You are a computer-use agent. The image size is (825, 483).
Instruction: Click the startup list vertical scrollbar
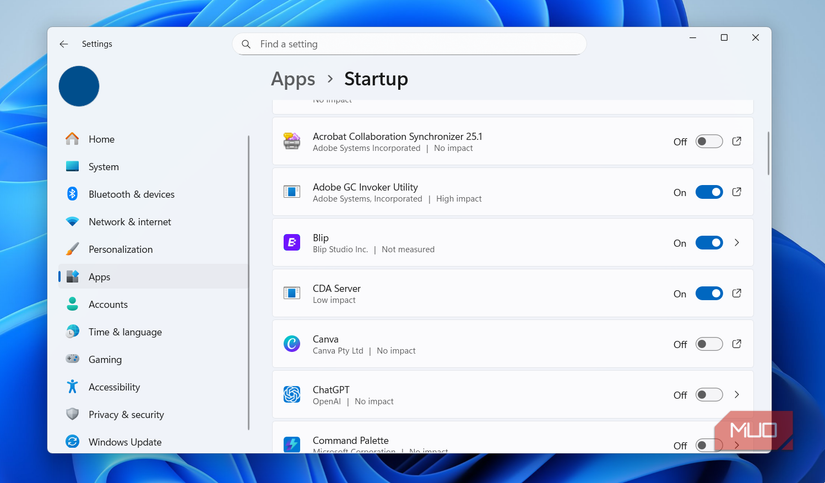click(x=768, y=153)
